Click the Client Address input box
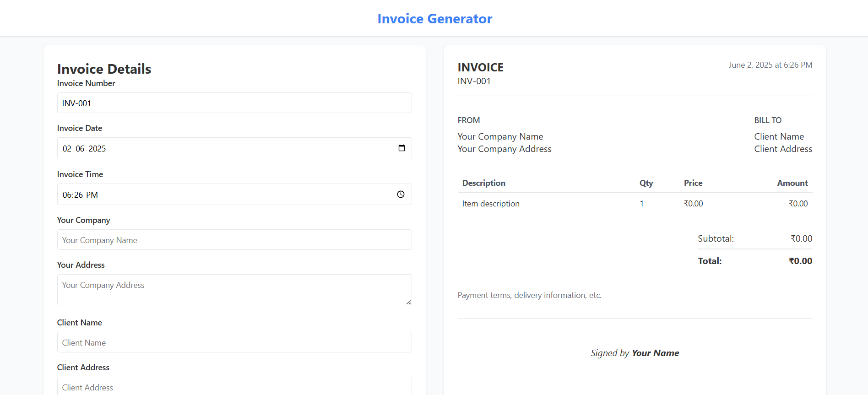Viewport: 868px width, 395px height. tap(234, 387)
